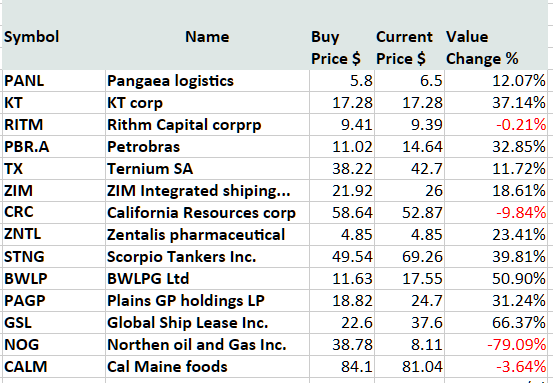Click the Plains GP holdings LP cell
The width and height of the screenshot is (553, 383).
click(207, 301)
